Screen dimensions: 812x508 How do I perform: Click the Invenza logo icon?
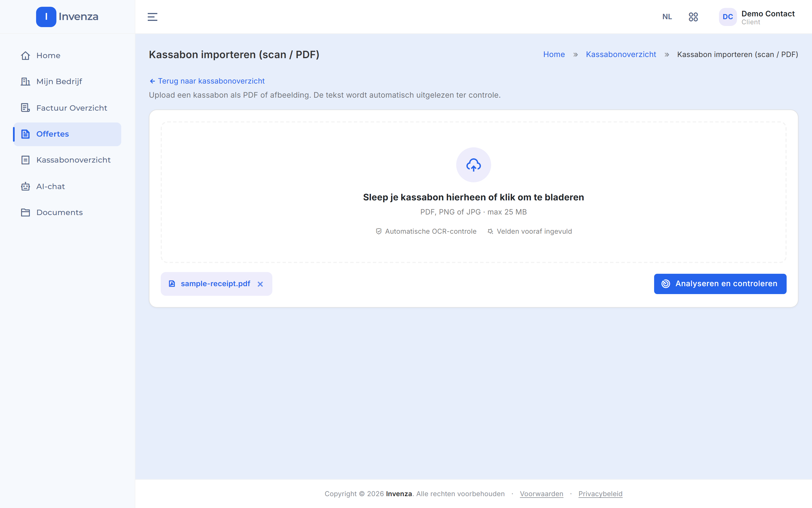click(46, 17)
